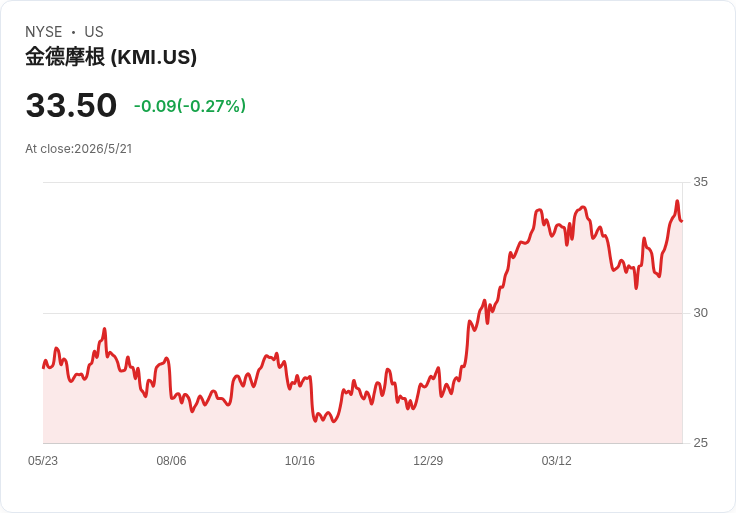
Task: Click the 35 price axis label
Action: point(700,182)
